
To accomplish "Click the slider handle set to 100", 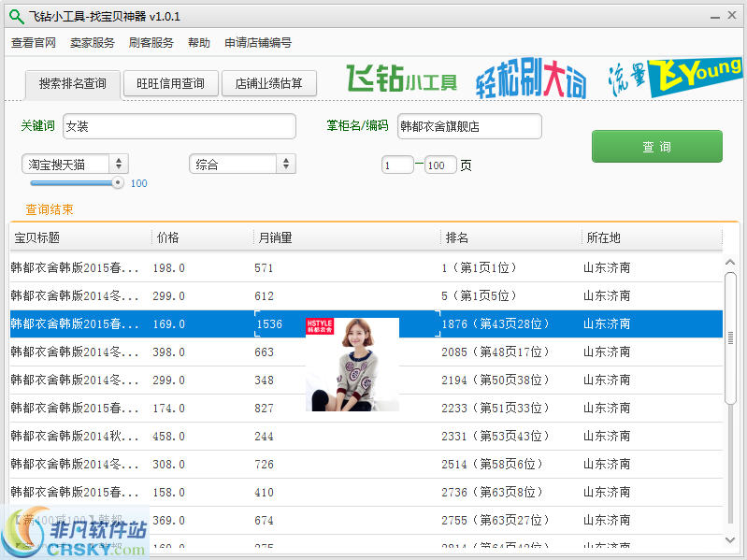I will coord(117,183).
